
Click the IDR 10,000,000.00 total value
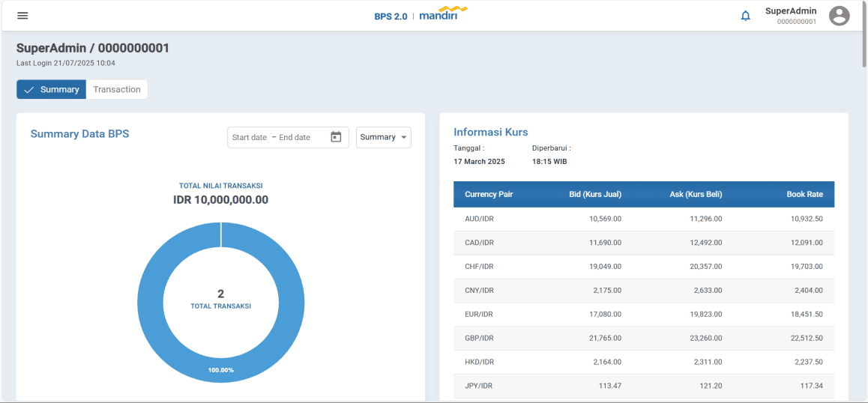point(221,200)
